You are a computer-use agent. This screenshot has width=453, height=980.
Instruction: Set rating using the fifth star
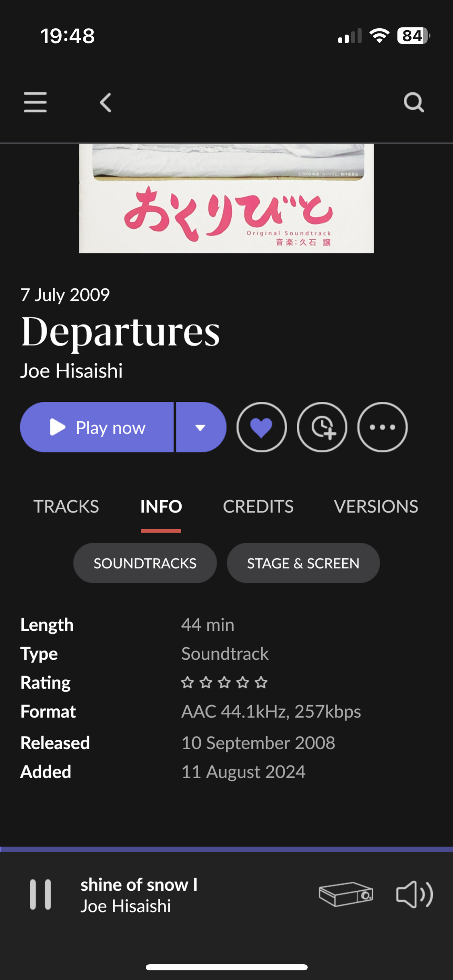coord(261,683)
